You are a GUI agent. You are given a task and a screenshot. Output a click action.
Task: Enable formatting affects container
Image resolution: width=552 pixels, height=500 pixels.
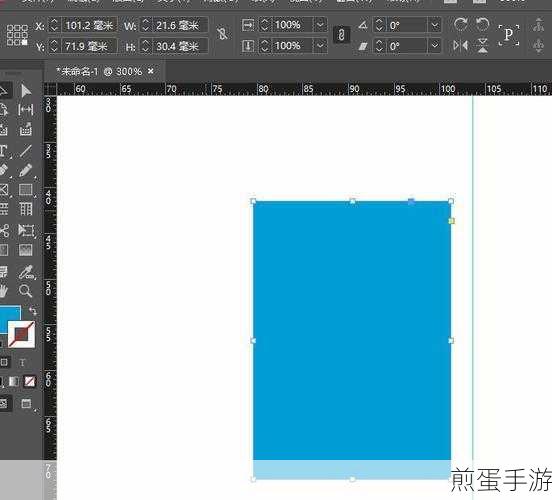click(x=4, y=362)
